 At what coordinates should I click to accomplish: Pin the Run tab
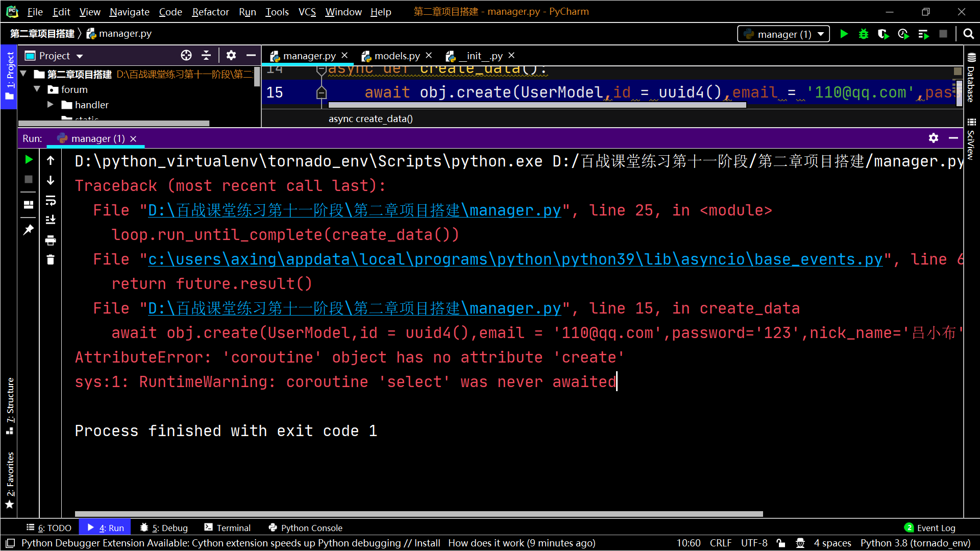click(x=29, y=230)
